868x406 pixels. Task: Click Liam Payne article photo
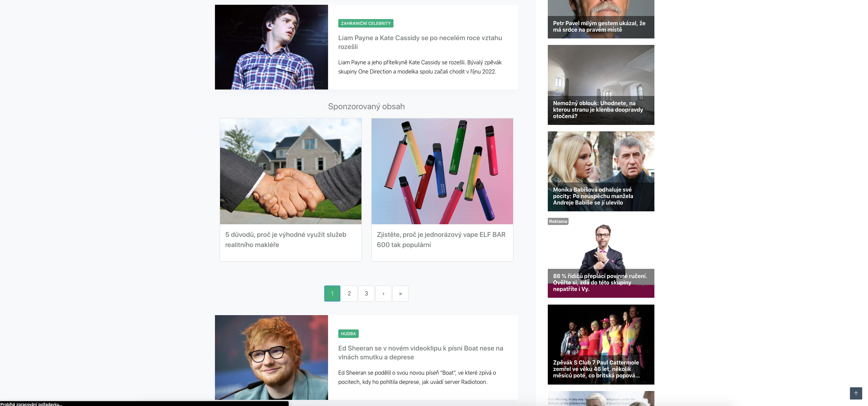(272, 47)
